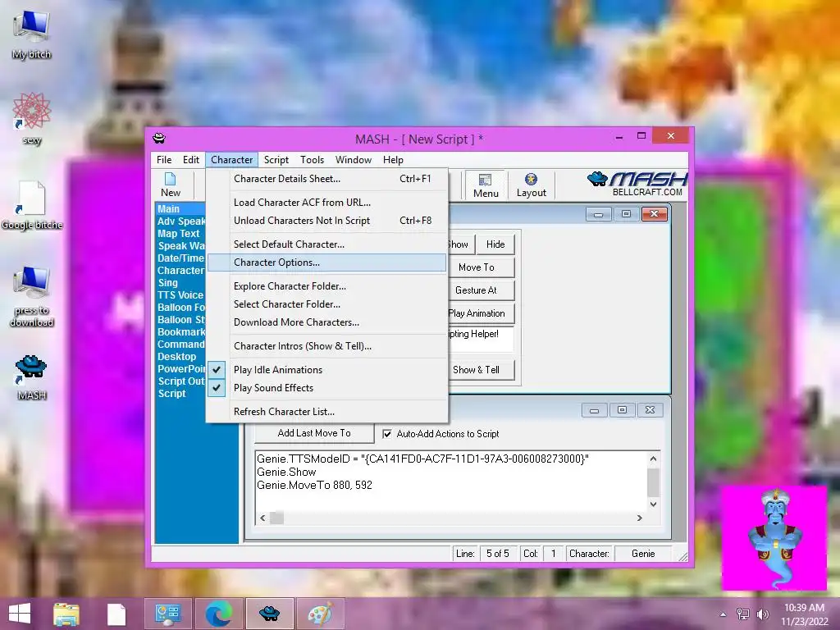The height and width of the screenshot is (630, 840).
Task: Select the 'Google bitche' desktop file icon
Action: click(x=32, y=206)
